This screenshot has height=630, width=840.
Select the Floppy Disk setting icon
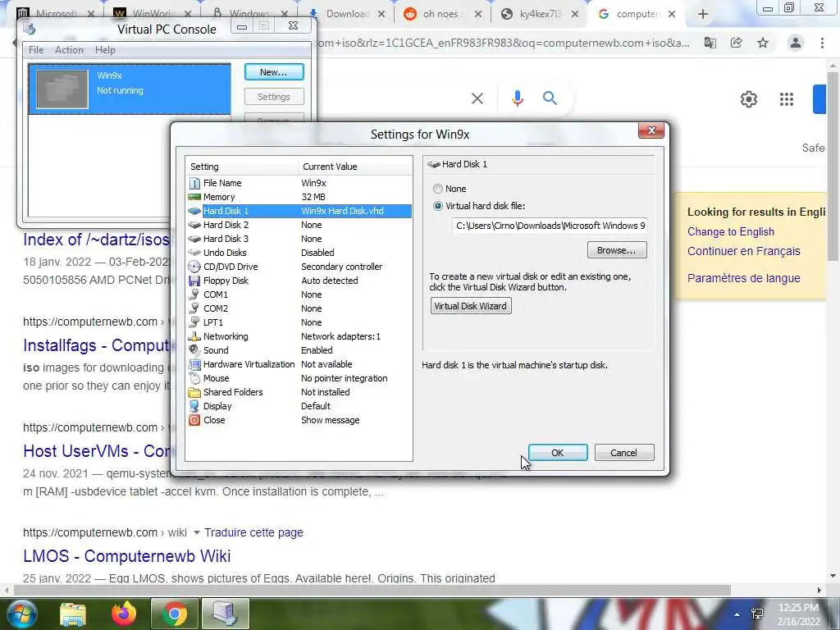coord(194,281)
